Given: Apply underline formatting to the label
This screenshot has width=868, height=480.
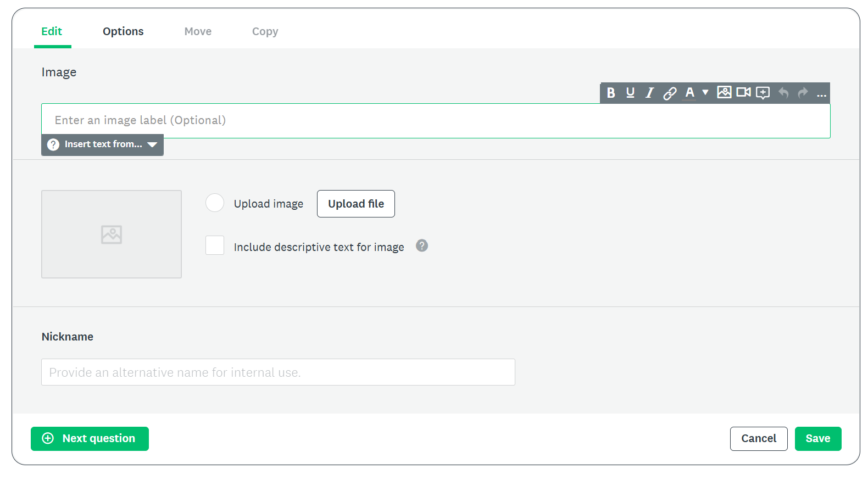Looking at the screenshot, I should click(630, 93).
